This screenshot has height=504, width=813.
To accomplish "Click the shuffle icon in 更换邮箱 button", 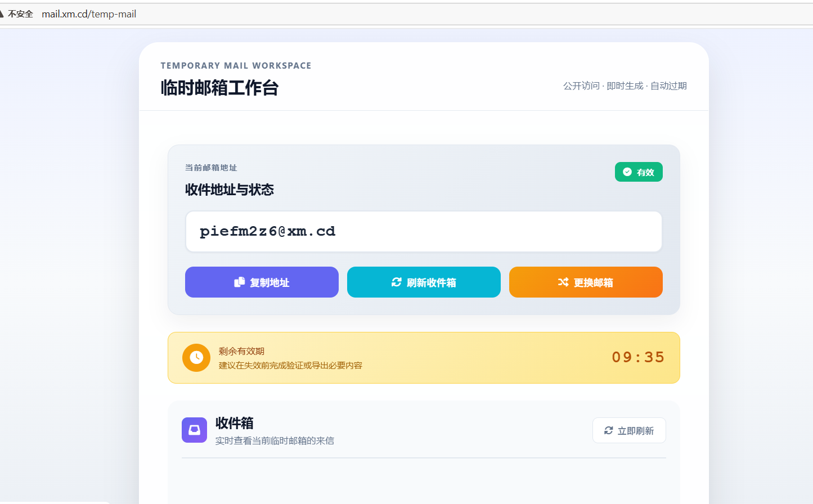I will [x=563, y=282].
